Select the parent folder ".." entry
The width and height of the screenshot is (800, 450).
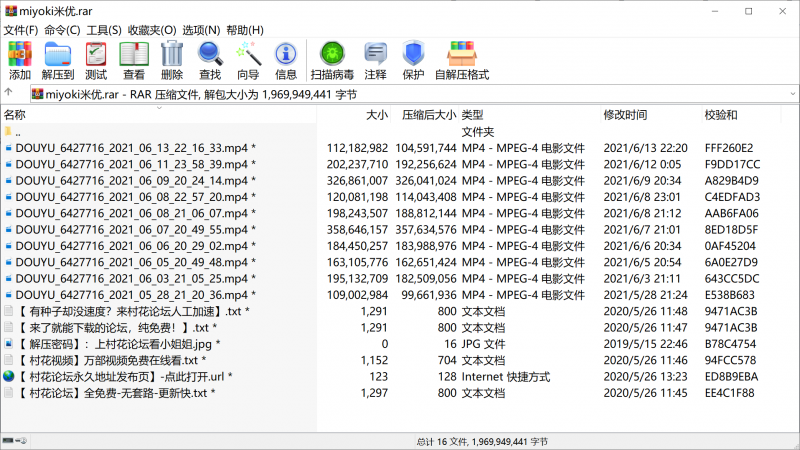pos(18,132)
